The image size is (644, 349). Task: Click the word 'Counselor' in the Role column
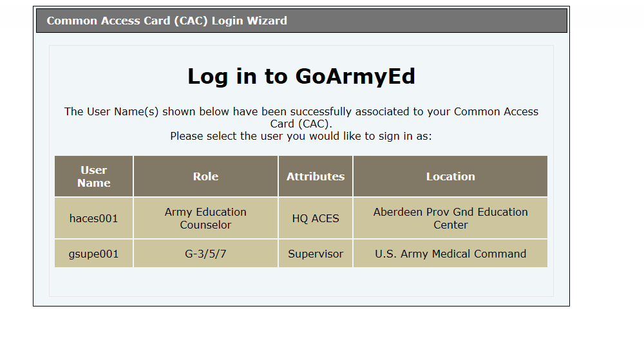pos(206,225)
